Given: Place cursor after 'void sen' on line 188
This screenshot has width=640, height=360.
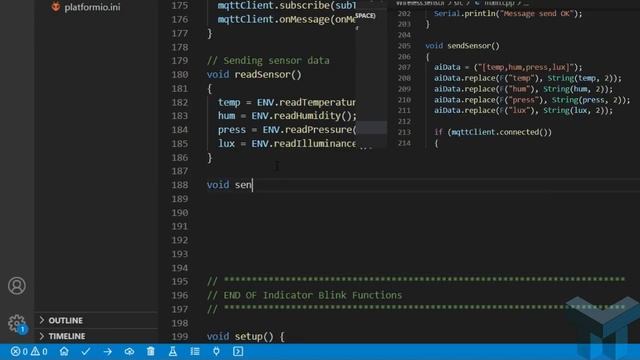Looking at the screenshot, I should pos(253,185).
